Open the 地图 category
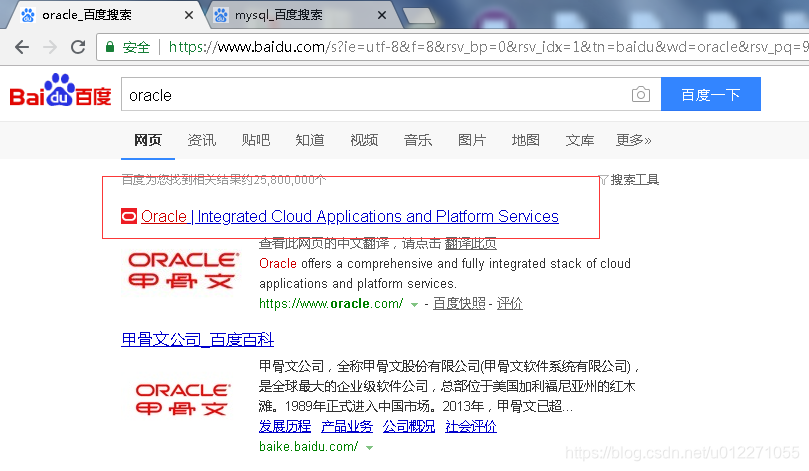The height and width of the screenshot is (471, 809). (526, 140)
